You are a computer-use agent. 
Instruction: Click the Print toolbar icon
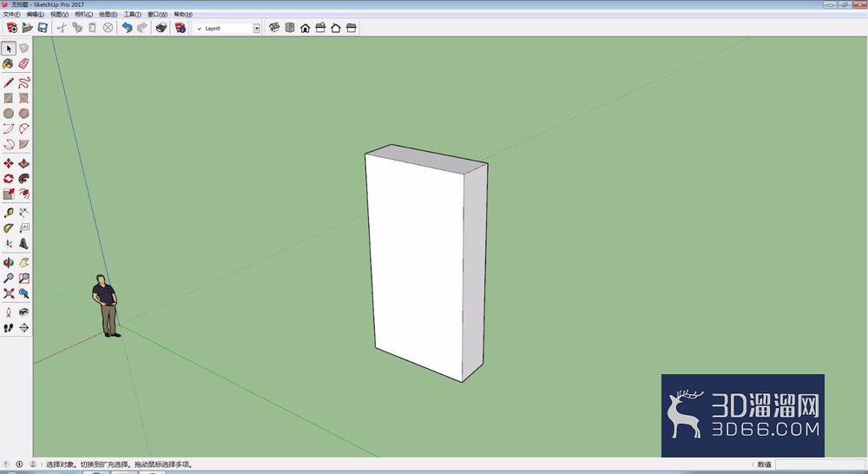pos(161,28)
